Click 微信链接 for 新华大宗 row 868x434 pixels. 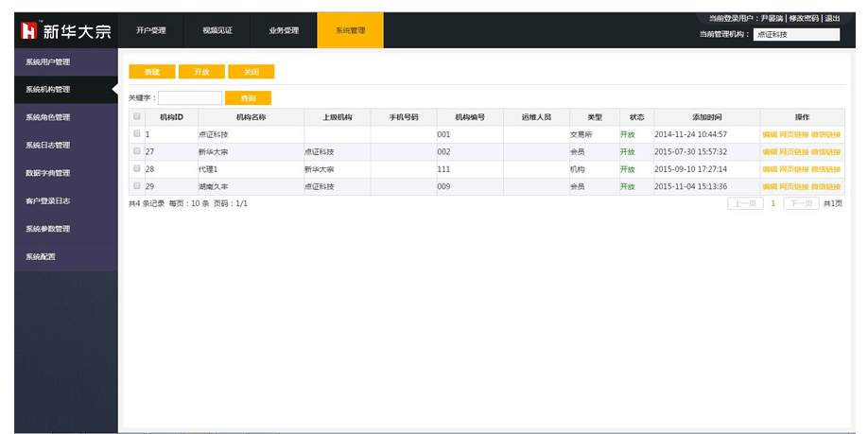pos(826,151)
